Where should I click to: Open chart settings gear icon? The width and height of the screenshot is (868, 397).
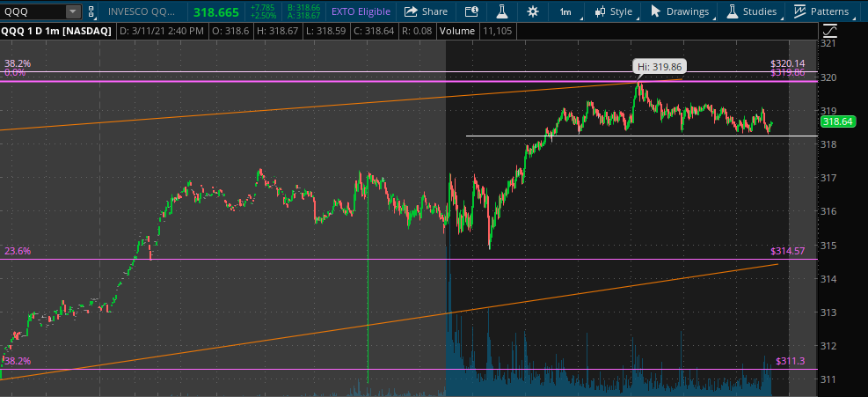(x=532, y=11)
